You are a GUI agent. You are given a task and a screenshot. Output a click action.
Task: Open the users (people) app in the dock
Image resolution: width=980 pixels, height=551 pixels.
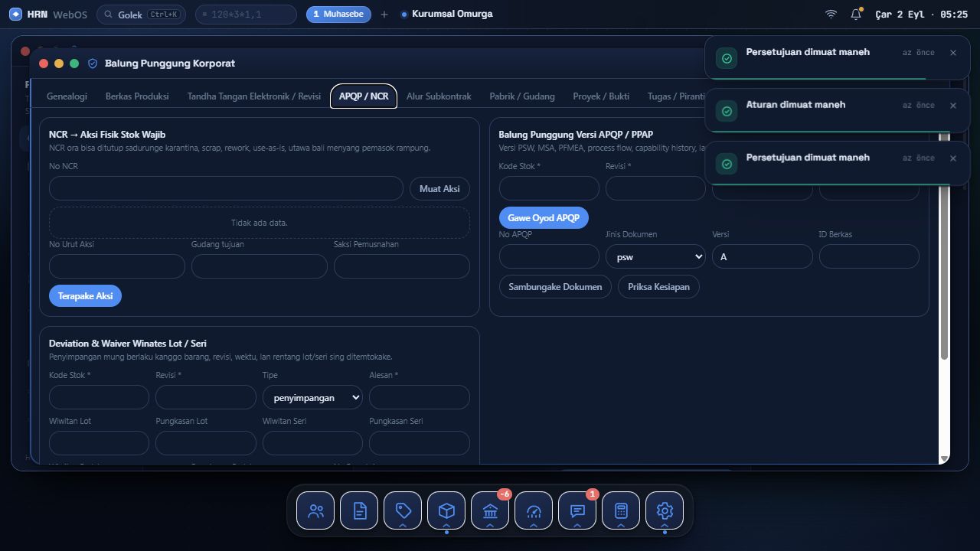tap(315, 510)
